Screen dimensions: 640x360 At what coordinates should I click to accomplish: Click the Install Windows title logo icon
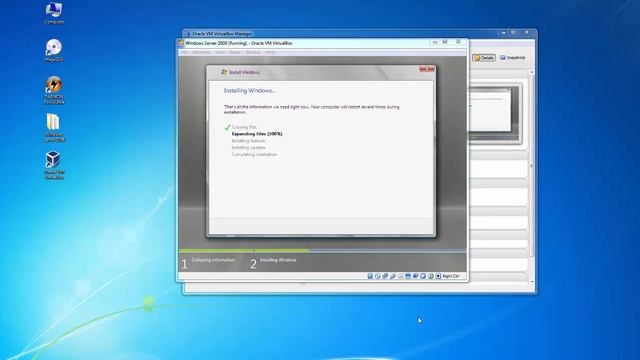pos(224,72)
